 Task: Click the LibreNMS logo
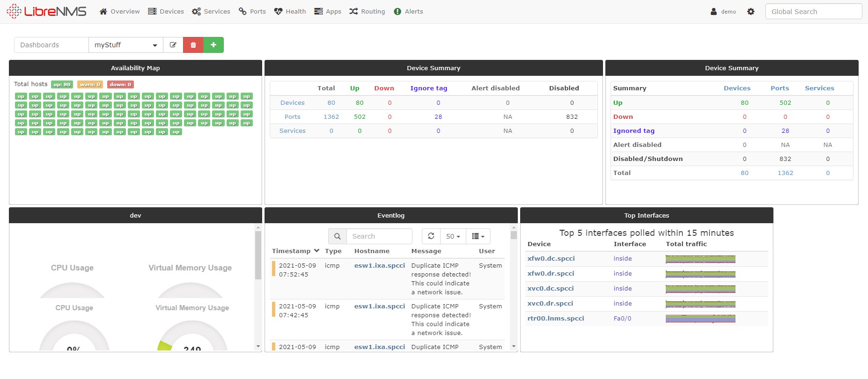pos(46,11)
